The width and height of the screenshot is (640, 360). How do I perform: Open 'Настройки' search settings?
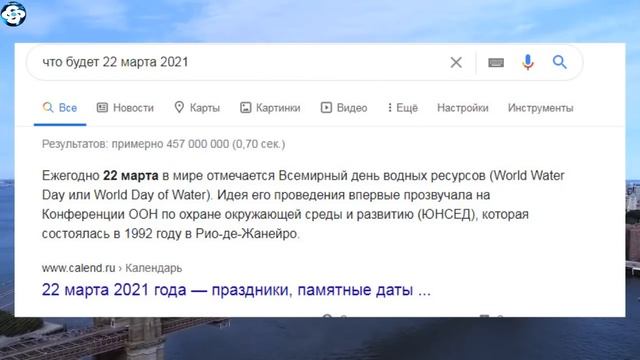coord(462,108)
